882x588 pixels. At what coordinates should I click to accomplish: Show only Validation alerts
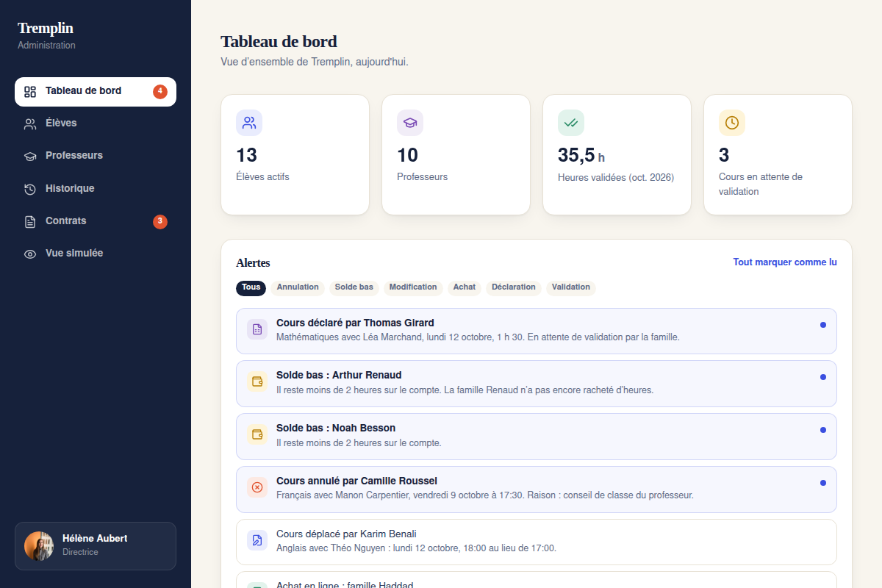pos(571,287)
